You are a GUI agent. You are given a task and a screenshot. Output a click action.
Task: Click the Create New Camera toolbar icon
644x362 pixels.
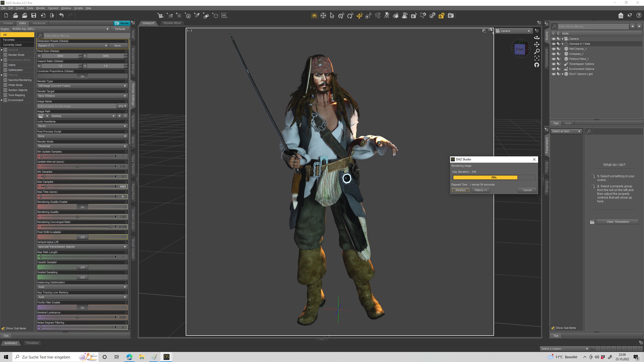coord(160,16)
